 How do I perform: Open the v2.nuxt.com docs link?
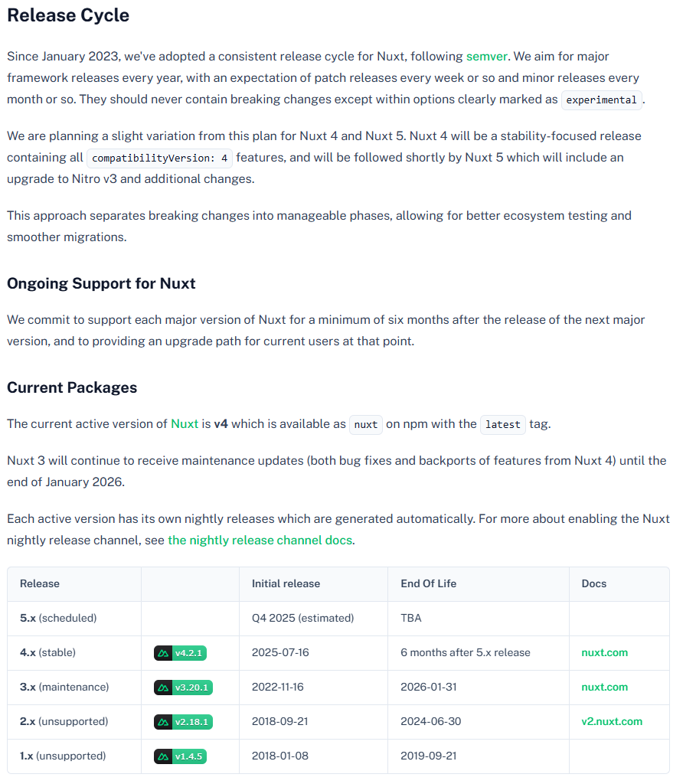point(612,722)
